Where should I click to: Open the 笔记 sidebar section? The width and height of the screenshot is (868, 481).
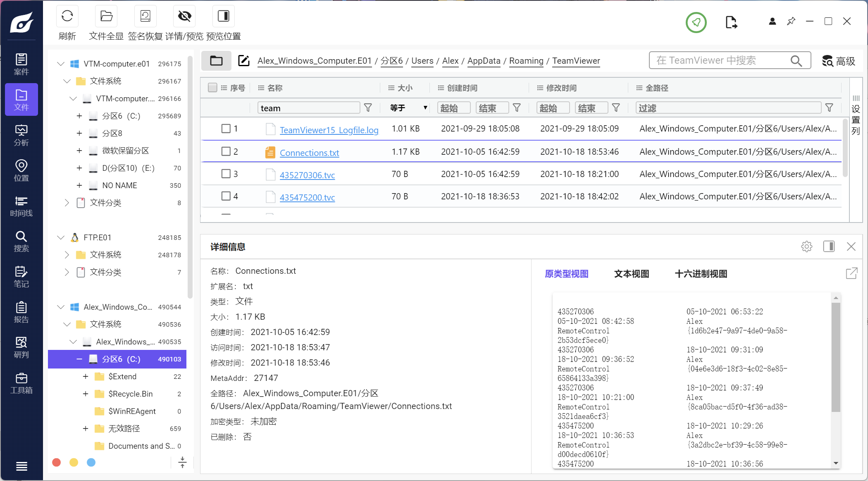tap(21, 277)
